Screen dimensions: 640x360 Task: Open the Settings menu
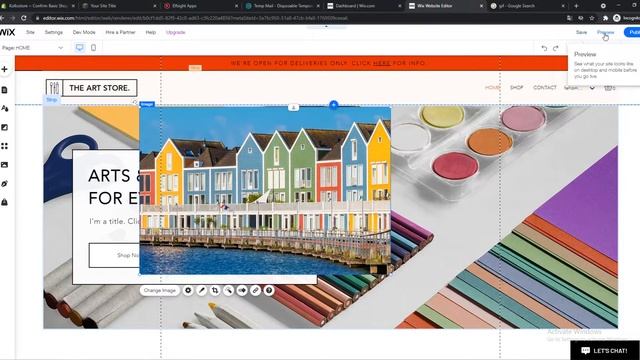tap(53, 32)
